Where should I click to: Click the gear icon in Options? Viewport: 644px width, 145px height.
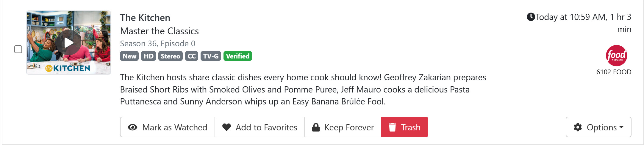[578, 127]
